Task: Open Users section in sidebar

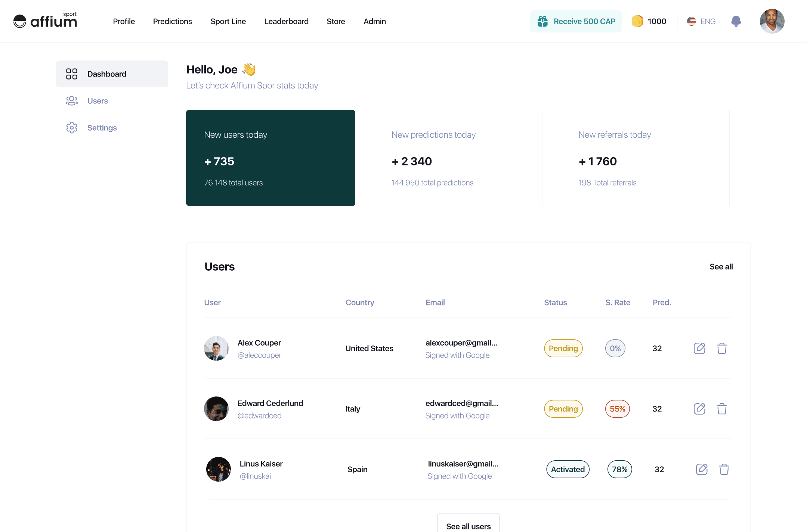Action: [97, 101]
